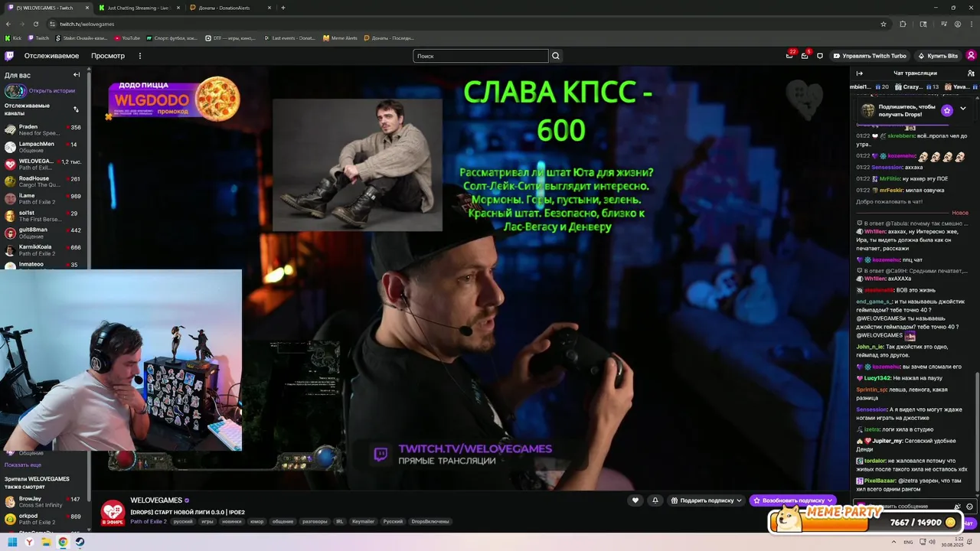This screenshot has height=551, width=980.
Task: Click the 'DropsВключены' stream tag
Action: (x=430, y=521)
